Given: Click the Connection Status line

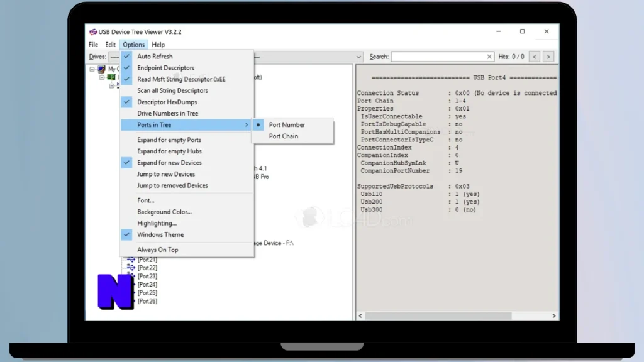Looking at the screenshot, I should (457, 93).
